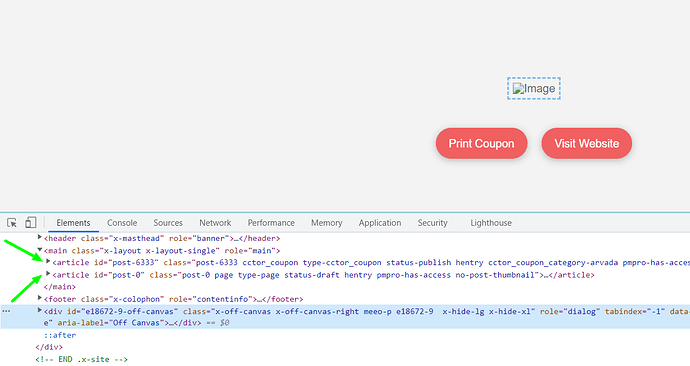Expand the header x-masthead node
Viewport: 690px width, 366px height.
click(39, 238)
